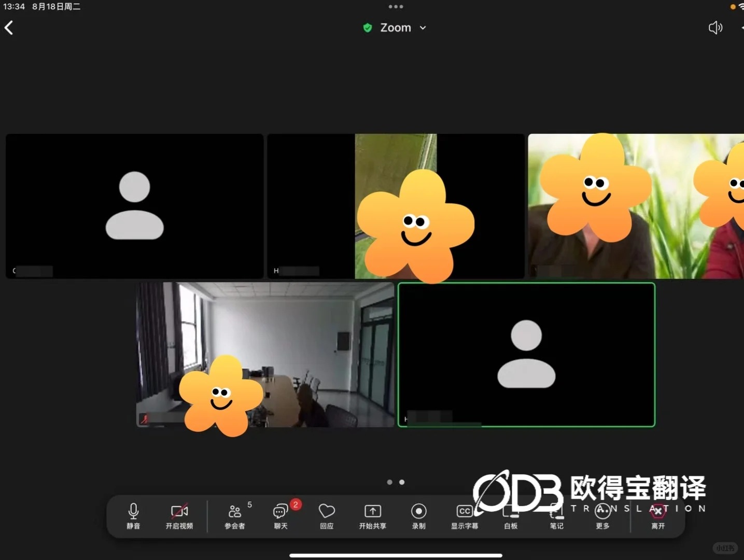Tap the green encryption shield icon
The image size is (744, 560).
368,28
